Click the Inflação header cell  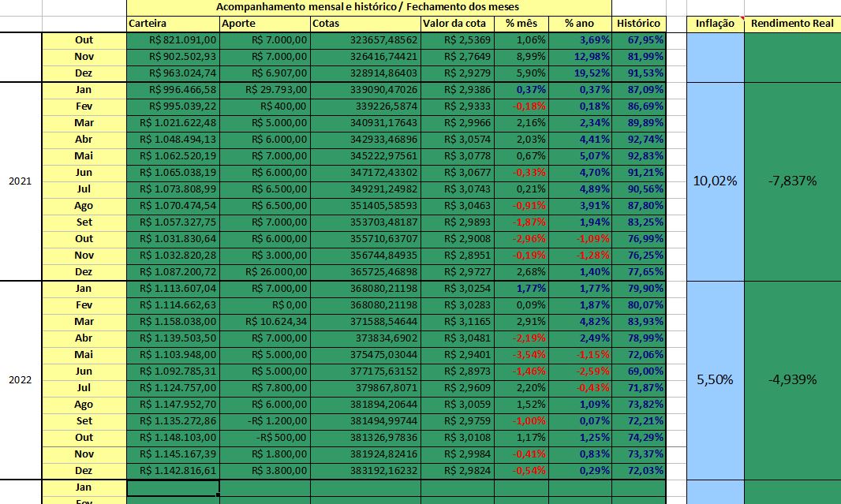tap(715, 24)
